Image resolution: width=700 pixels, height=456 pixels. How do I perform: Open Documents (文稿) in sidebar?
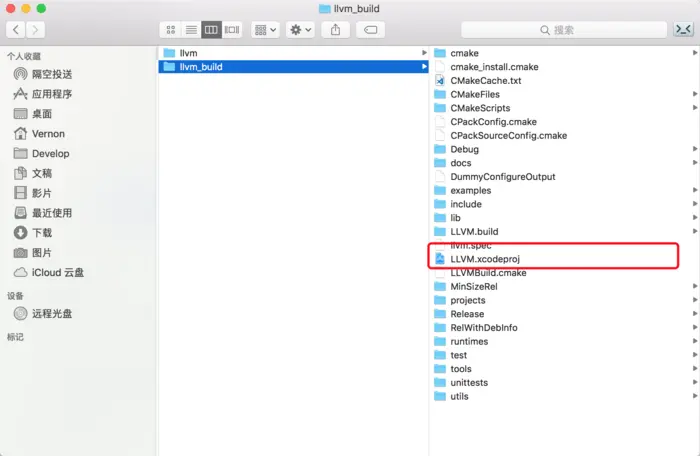click(x=33, y=173)
